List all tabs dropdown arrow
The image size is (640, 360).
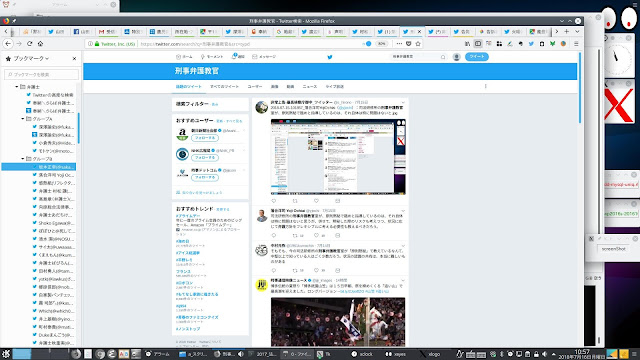pos(577,31)
